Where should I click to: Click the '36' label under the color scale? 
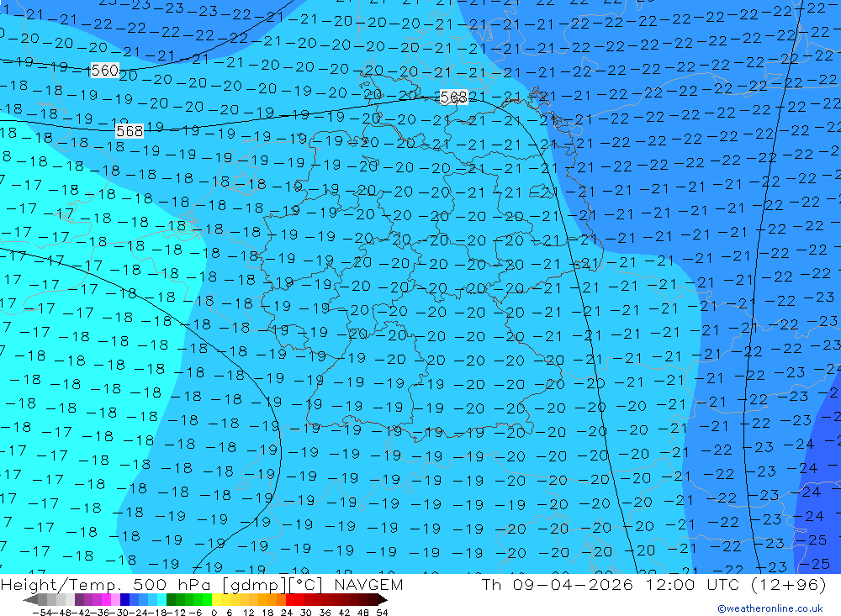coord(325,613)
